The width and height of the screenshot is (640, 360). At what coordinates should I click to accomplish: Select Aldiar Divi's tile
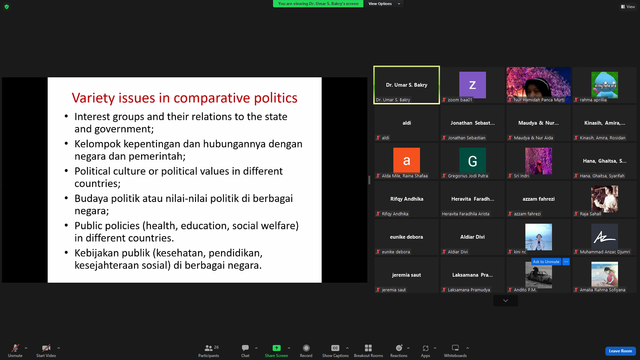tap(472, 237)
